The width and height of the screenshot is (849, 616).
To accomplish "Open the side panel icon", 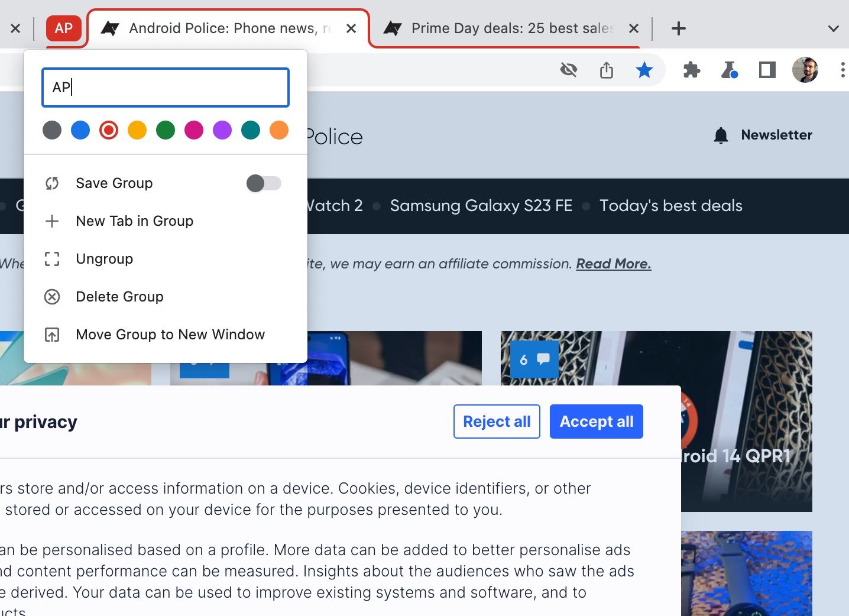I will (x=767, y=70).
